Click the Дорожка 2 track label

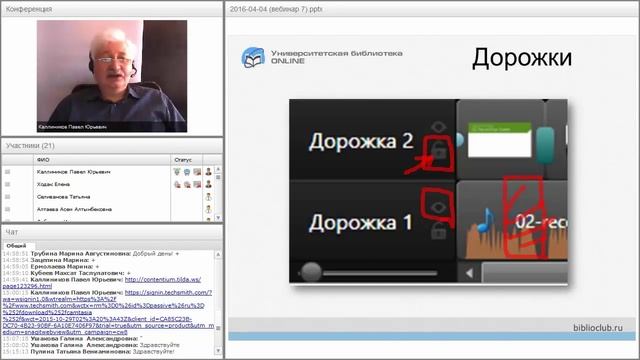coord(361,142)
